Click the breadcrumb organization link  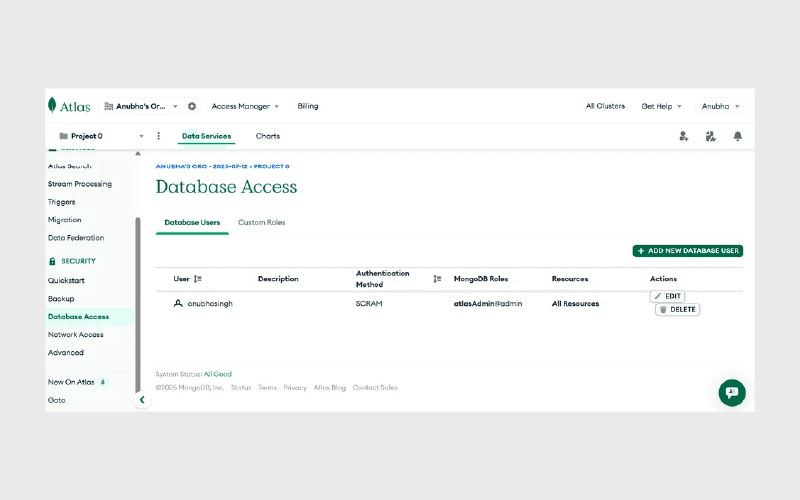(201, 166)
